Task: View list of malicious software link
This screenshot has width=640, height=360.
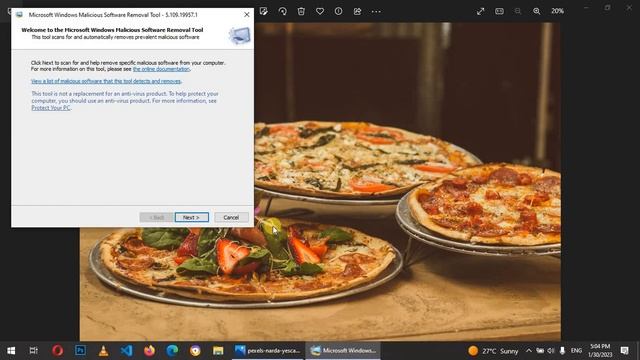Action: (x=106, y=81)
